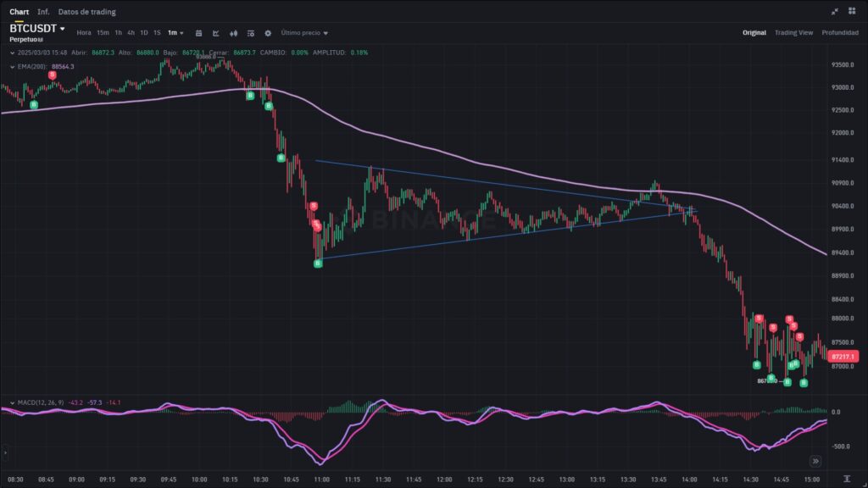Viewport: 868px width, 488px height.
Task: Click the order display list icon
Action: (251, 33)
